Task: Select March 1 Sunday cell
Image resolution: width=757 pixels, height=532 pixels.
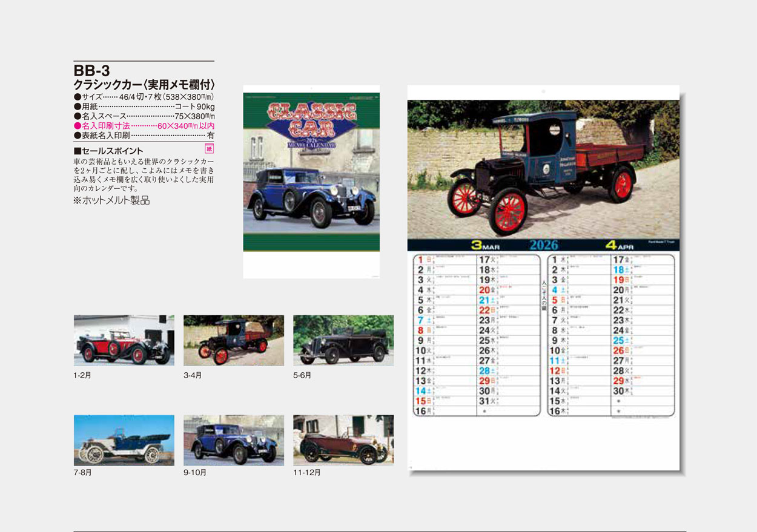Action: point(446,260)
